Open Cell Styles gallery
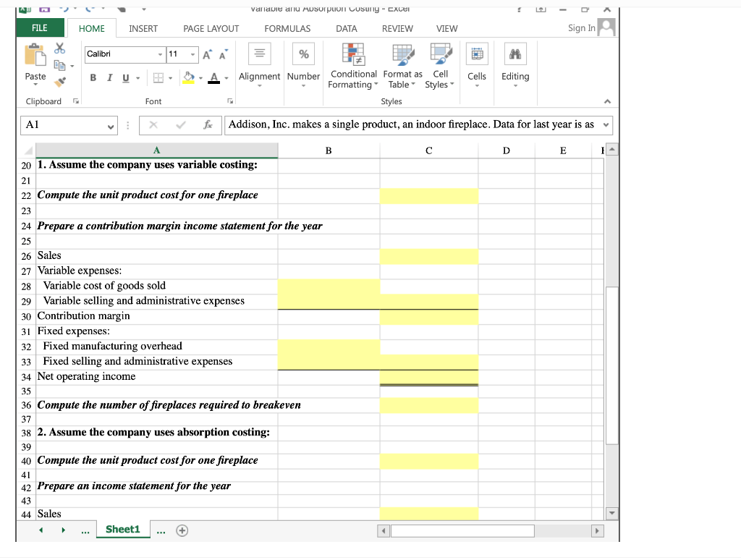Image resolution: width=741 pixels, height=560 pixels. [x=440, y=66]
